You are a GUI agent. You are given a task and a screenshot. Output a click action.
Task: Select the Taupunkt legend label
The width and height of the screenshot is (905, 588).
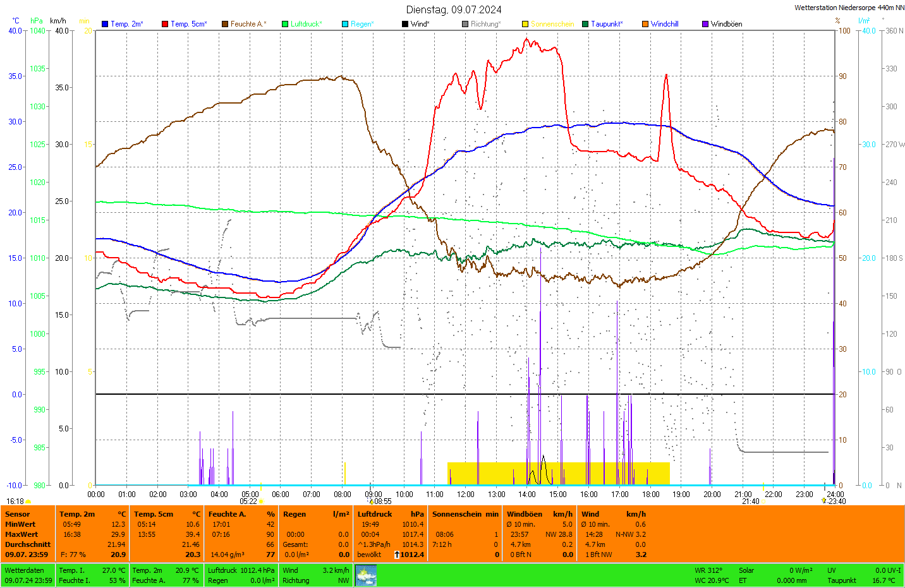(607, 24)
